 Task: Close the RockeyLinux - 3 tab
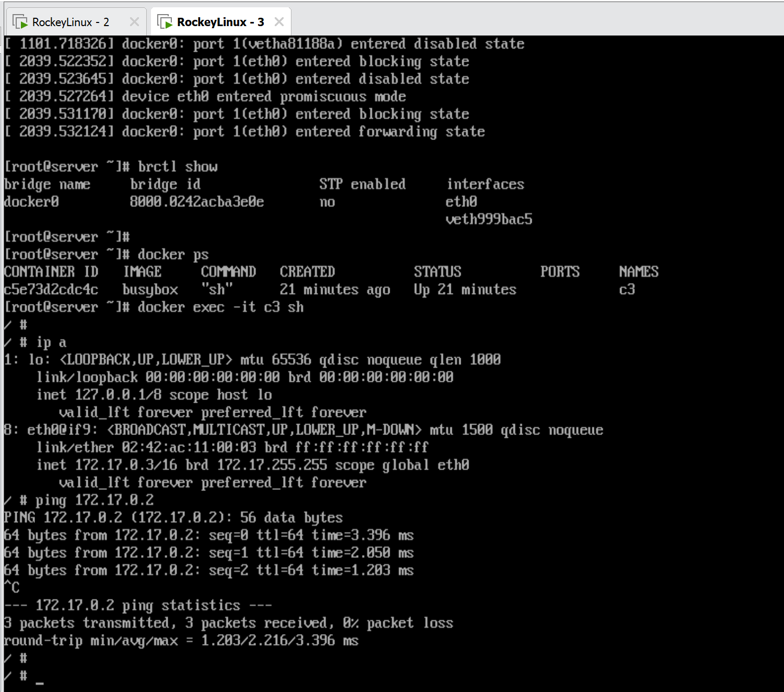coord(279,22)
